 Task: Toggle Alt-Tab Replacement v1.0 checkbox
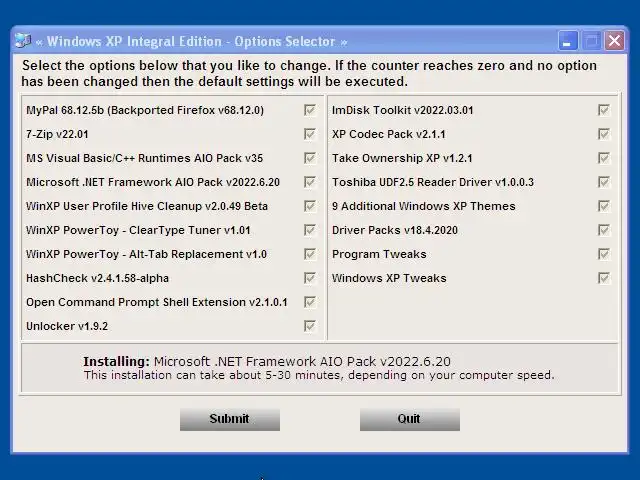click(310, 254)
